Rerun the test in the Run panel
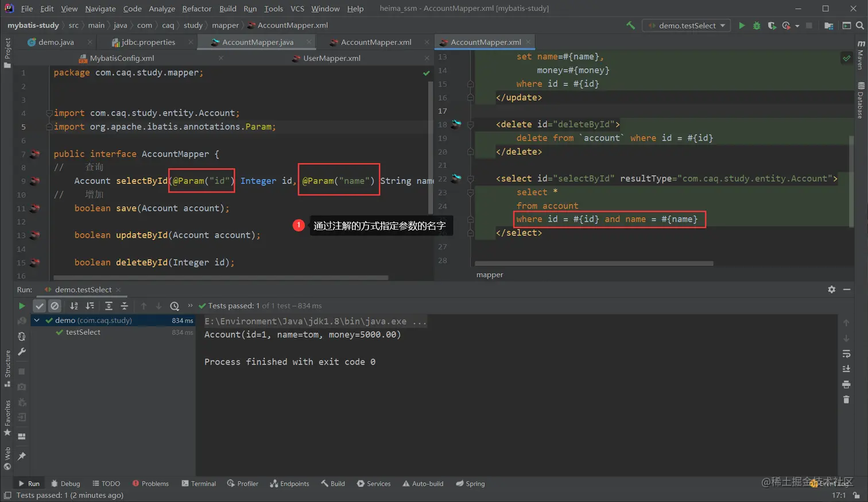Screen dimensions: 868x502 [22, 306]
